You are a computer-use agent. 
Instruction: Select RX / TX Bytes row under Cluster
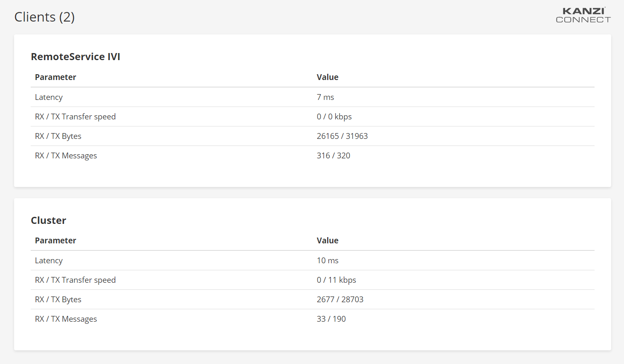click(58, 299)
